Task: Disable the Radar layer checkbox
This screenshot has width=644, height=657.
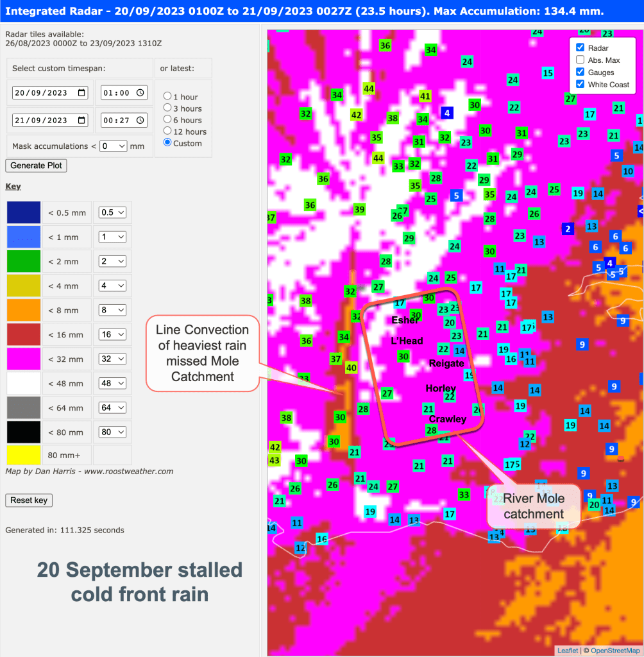Action: [x=580, y=47]
